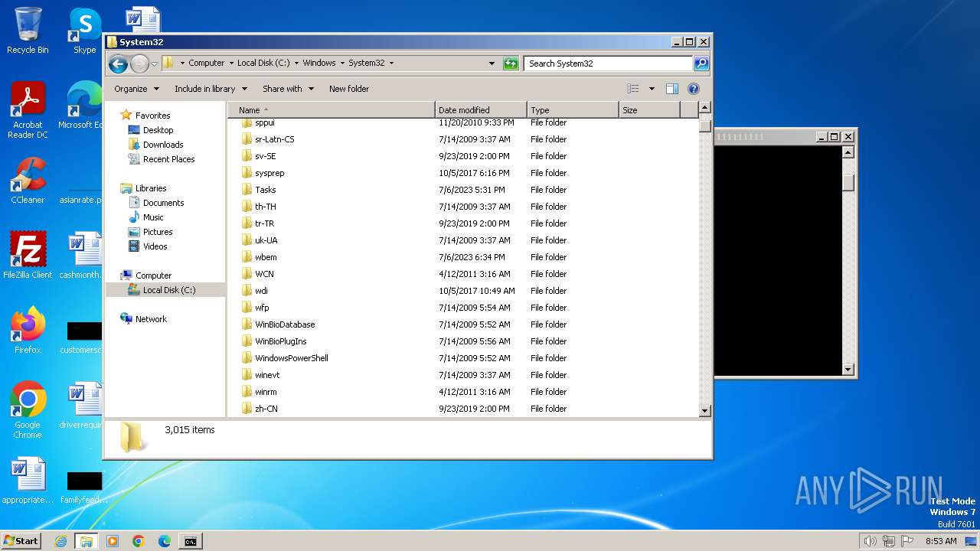Select Libraries in navigation pane
Viewport: 980px width, 551px height.
151,188
